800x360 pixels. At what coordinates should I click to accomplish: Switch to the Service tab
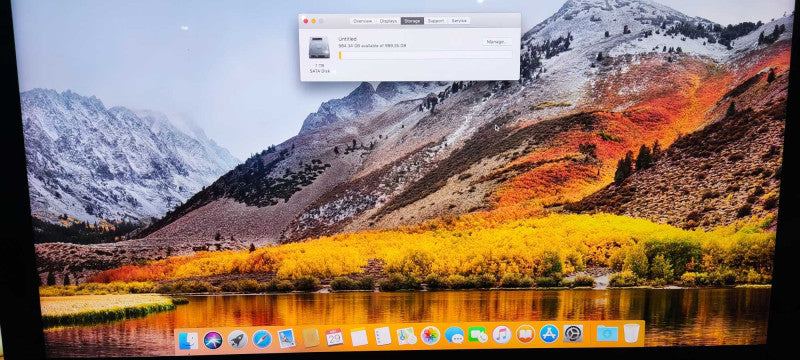[x=459, y=21]
